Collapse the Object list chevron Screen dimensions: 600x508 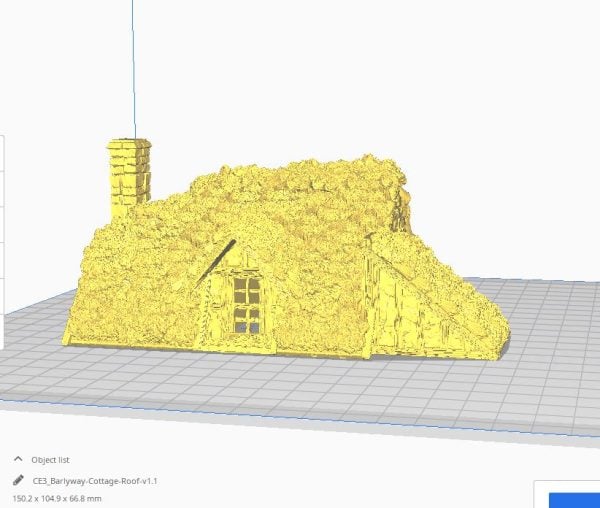17,459
